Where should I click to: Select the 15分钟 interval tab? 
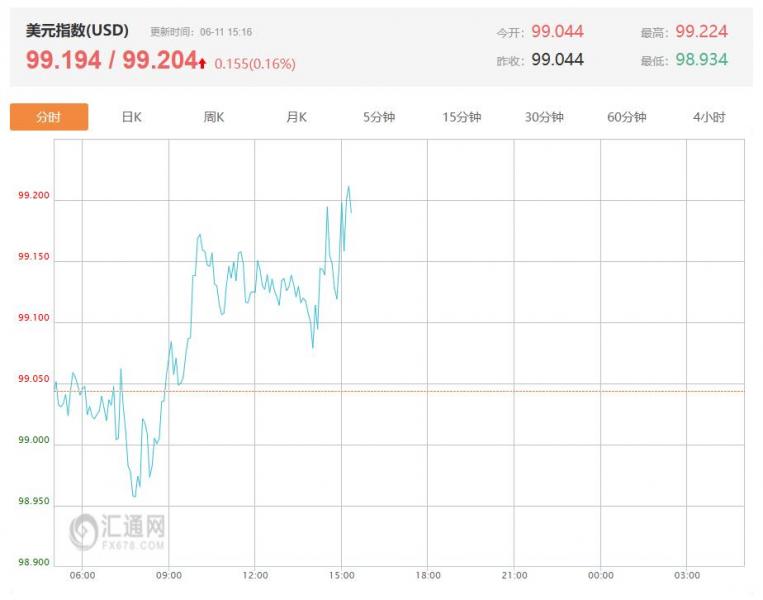pyautogui.click(x=461, y=117)
